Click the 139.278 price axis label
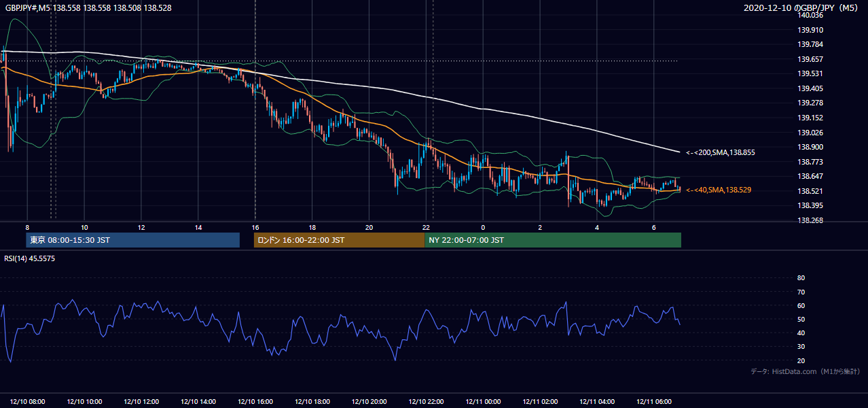The width and height of the screenshot is (868, 408). coord(811,103)
